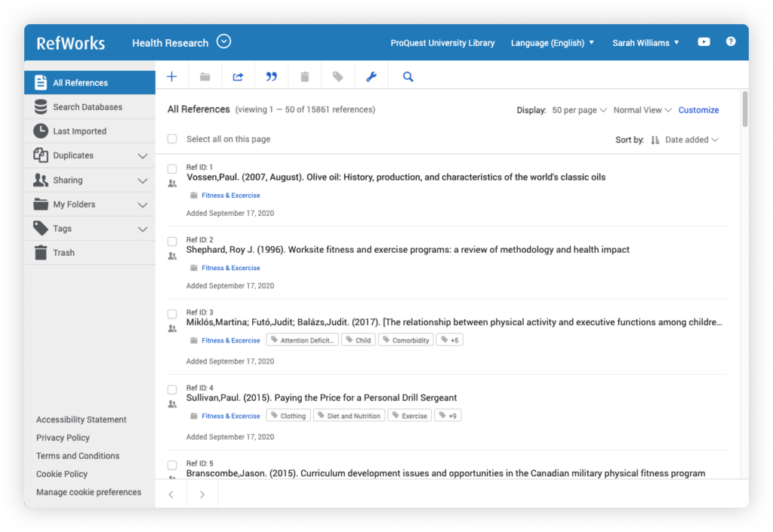Go to next page arrow at bottom
Image resolution: width=773 pixels, height=532 pixels.
[x=202, y=495]
